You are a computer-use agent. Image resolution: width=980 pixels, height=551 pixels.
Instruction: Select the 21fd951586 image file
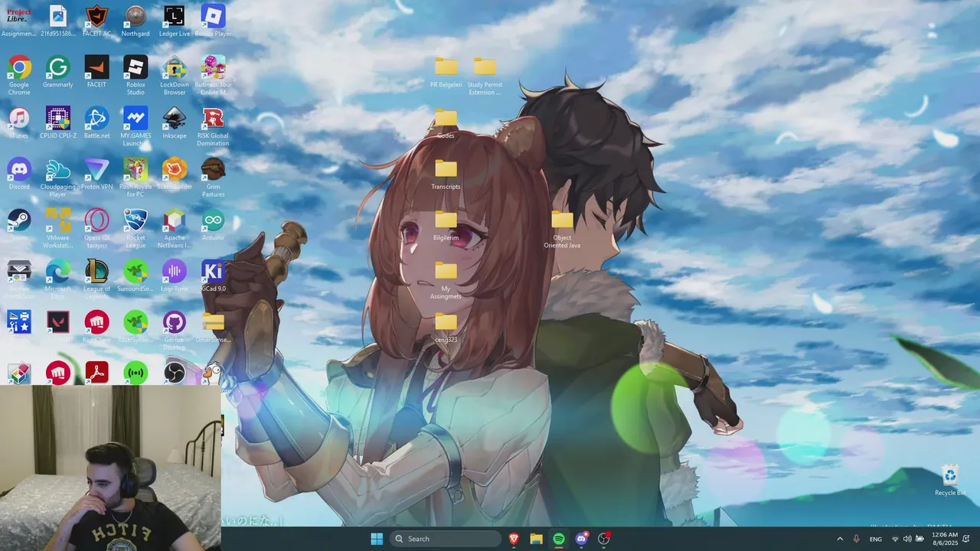[x=58, y=21]
